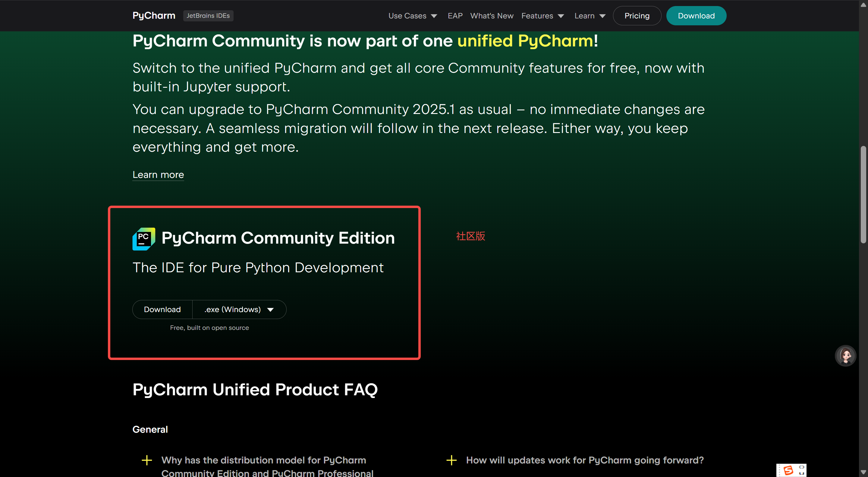
Task: Open the Learn dropdown menu
Action: (590, 16)
